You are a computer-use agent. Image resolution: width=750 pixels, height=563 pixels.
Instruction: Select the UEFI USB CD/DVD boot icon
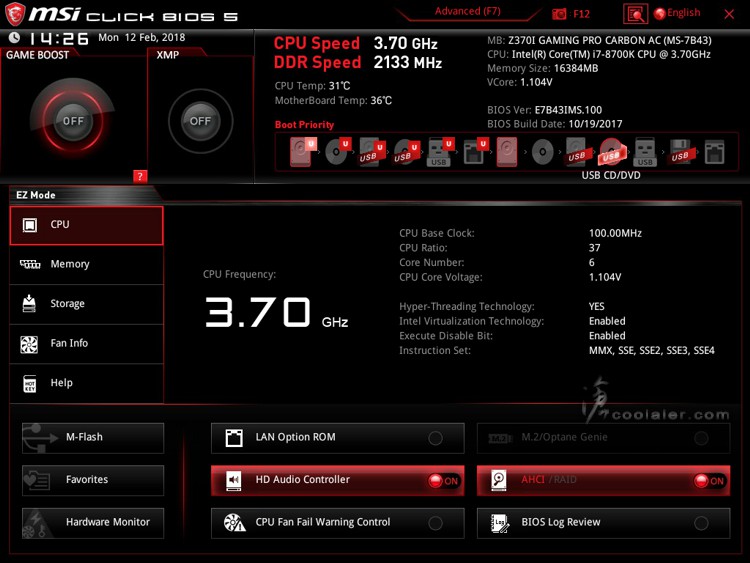coord(406,152)
